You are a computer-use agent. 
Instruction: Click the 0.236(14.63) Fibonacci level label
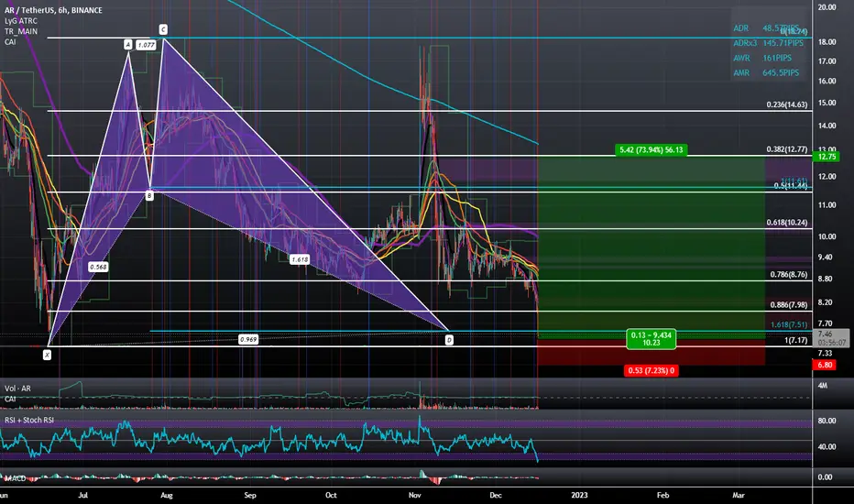point(786,104)
